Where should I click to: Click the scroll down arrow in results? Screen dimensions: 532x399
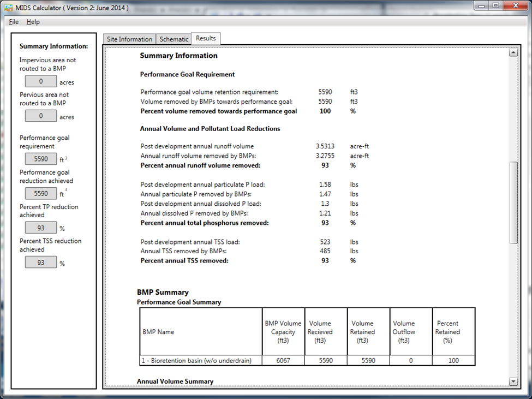click(512, 381)
